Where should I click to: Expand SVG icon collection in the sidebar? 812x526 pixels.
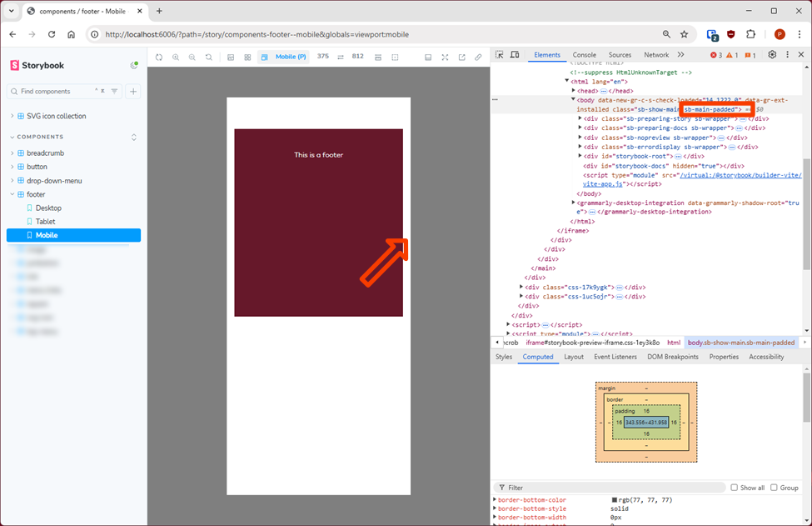point(56,116)
